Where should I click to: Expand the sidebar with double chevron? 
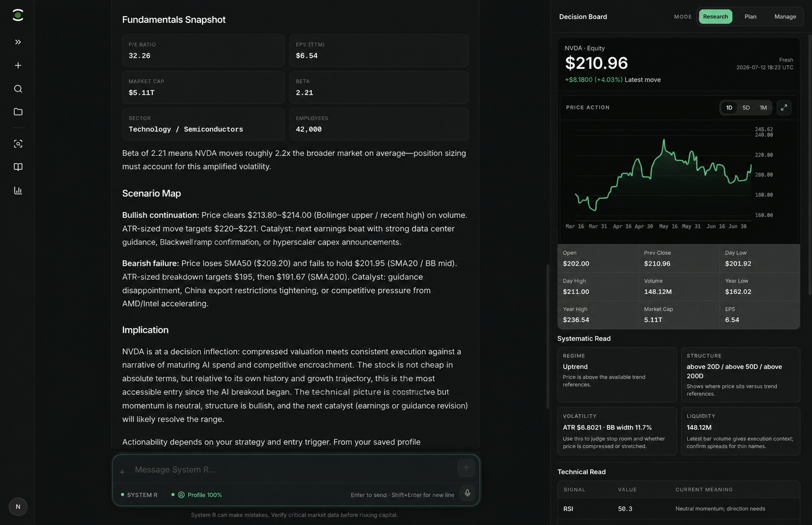coord(18,42)
